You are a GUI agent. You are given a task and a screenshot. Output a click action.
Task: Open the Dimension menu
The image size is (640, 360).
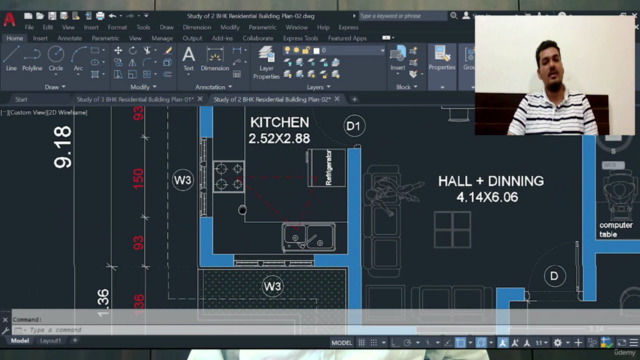tap(197, 27)
